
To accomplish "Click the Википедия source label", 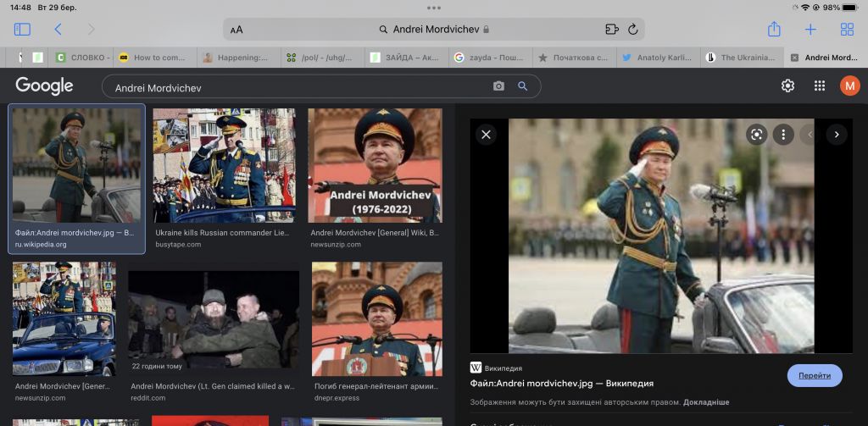I will point(504,368).
